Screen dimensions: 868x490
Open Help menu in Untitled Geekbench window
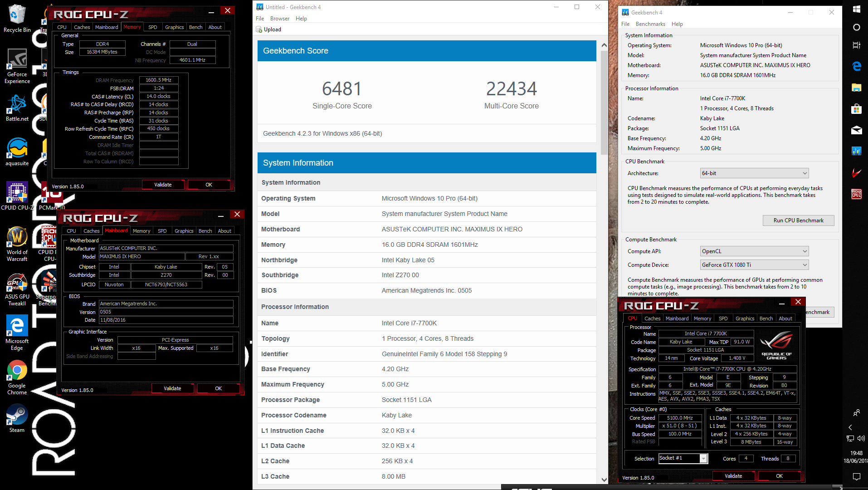coord(301,19)
